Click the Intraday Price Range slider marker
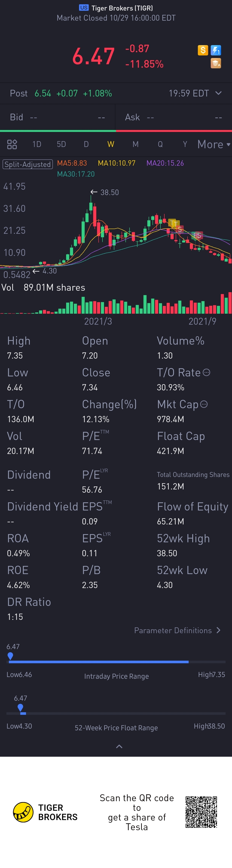The width and height of the screenshot is (232, 868). pos(10,656)
